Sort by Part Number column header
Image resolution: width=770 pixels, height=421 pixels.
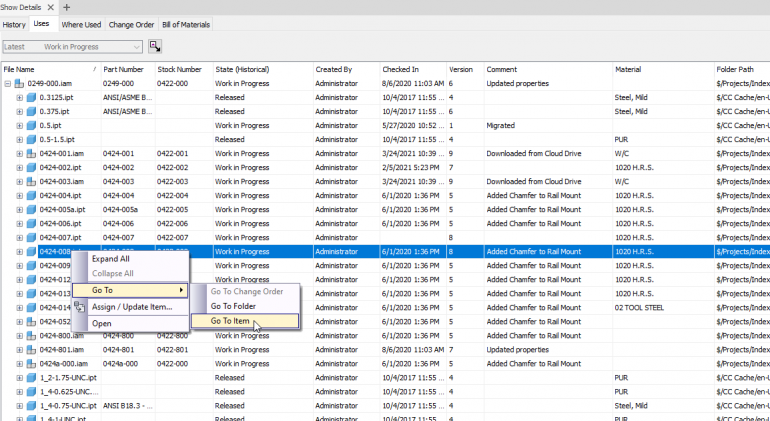coord(128,69)
